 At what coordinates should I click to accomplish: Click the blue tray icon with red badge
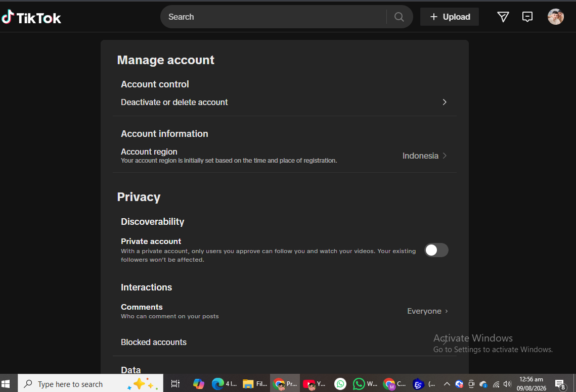459,384
